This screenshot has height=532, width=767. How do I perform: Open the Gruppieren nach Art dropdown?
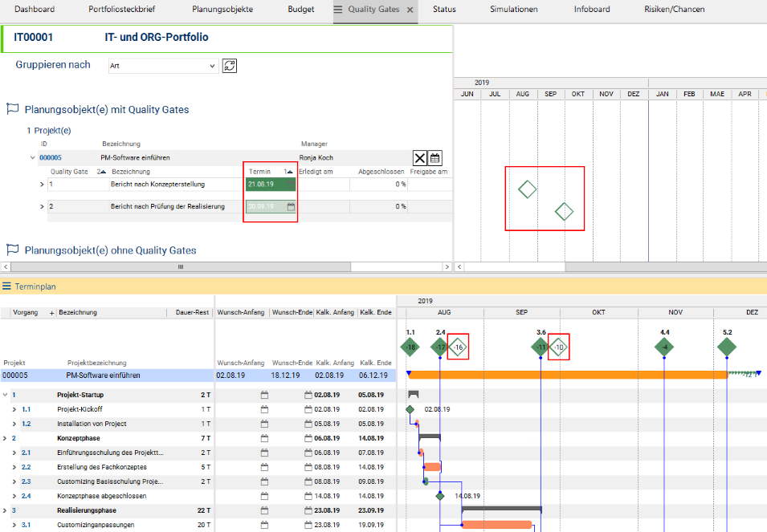click(x=162, y=66)
